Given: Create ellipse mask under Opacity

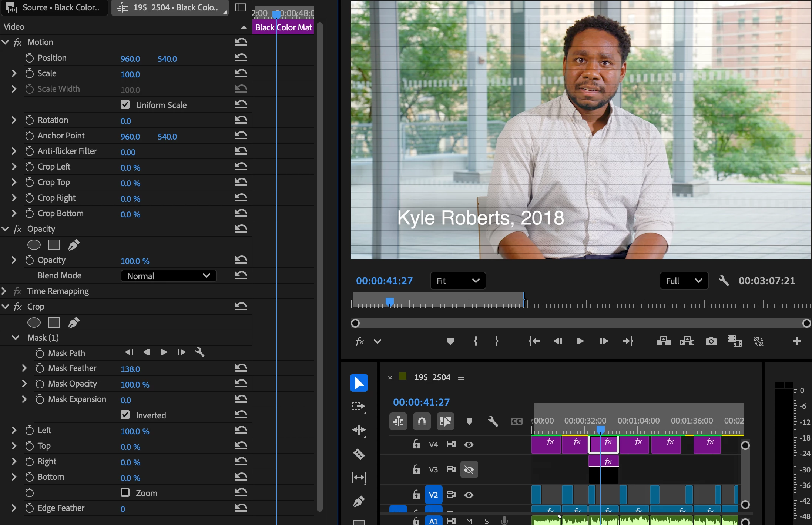Looking at the screenshot, I should point(34,245).
